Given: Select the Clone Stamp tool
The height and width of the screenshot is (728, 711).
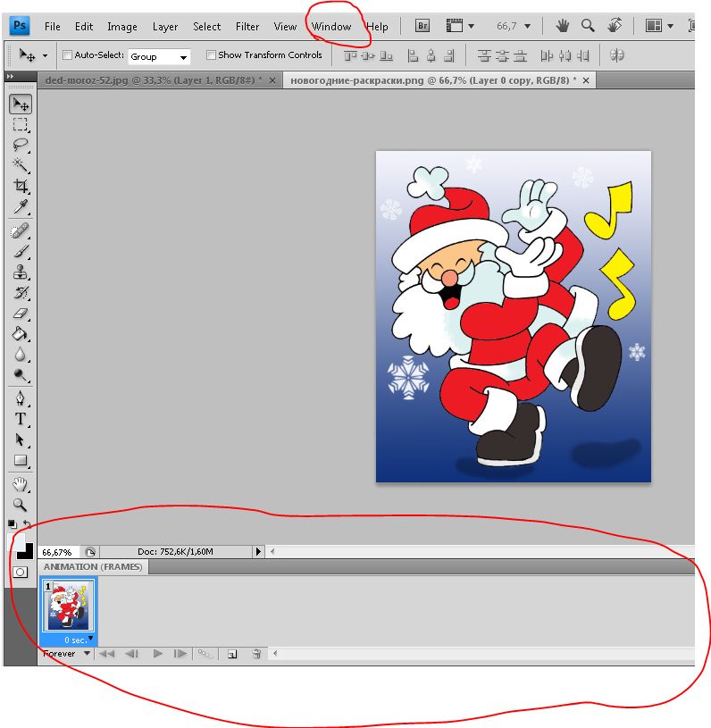Looking at the screenshot, I should coord(21,272).
